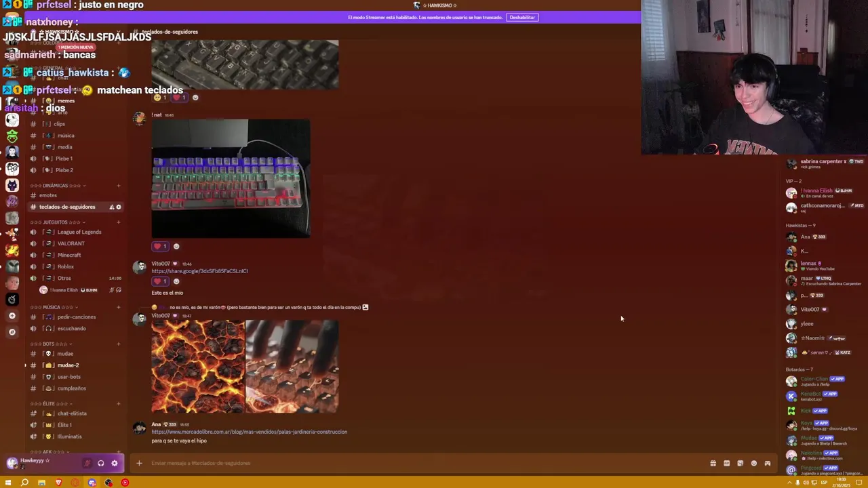Collapse the BOTS category
Image resolution: width=868 pixels, height=488 pixels.
point(52,344)
